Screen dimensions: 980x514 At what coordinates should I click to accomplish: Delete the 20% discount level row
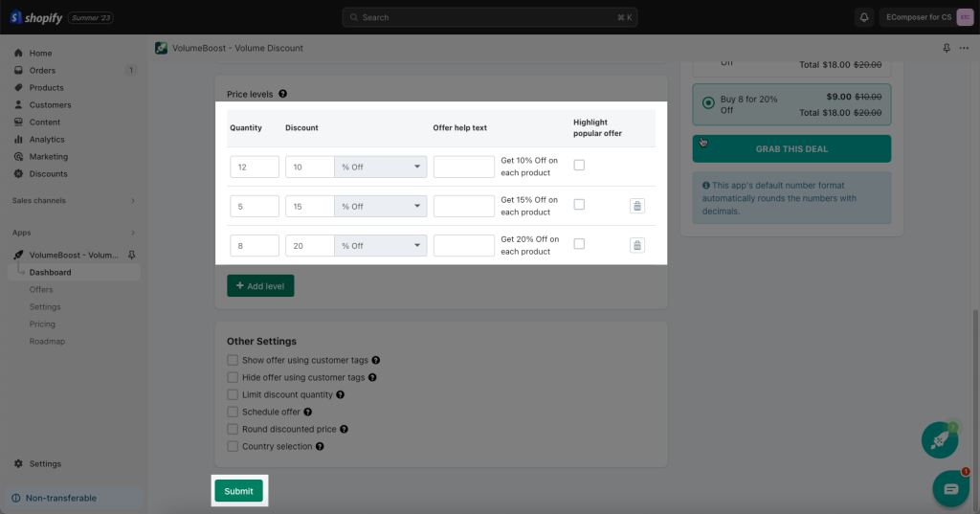[636, 245]
